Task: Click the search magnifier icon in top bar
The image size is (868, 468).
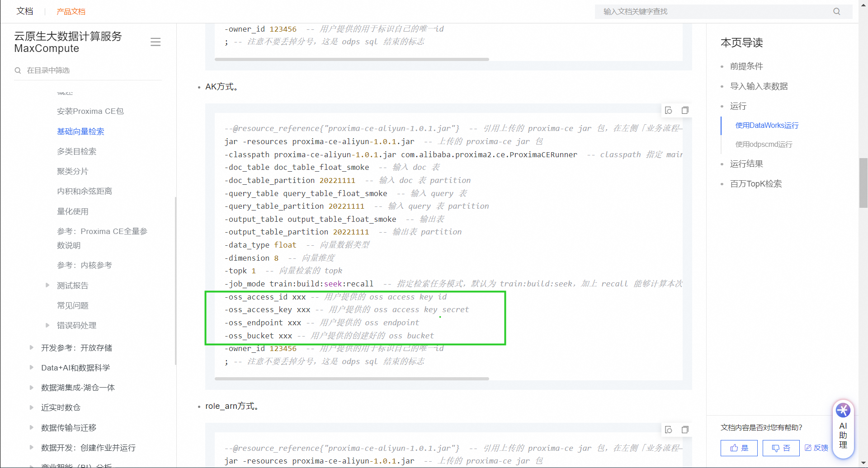Action: pos(837,11)
